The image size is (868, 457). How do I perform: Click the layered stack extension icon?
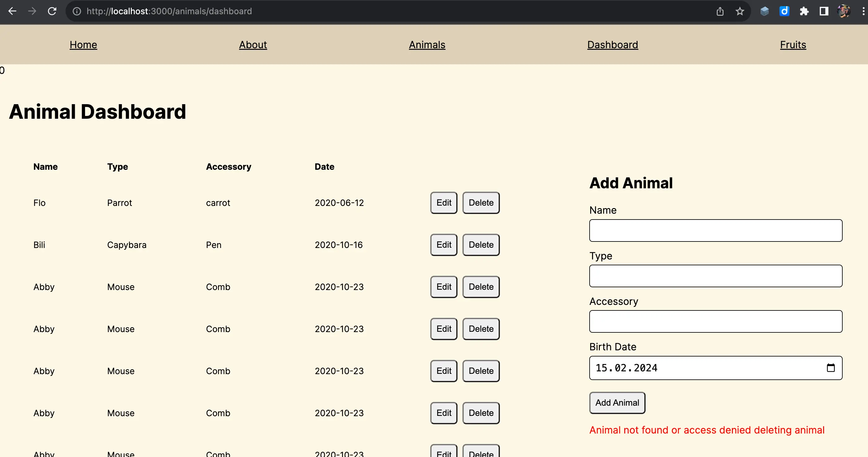point(765,11)
